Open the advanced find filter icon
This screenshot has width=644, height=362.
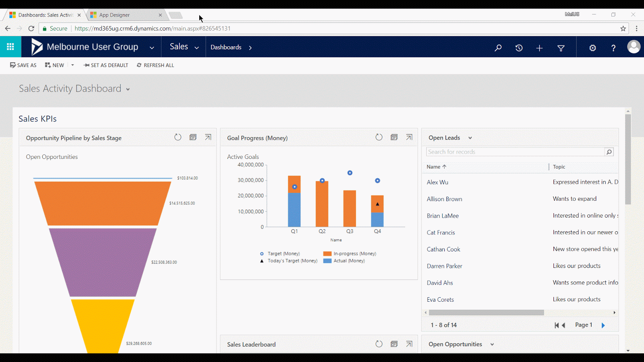(561, 47)
